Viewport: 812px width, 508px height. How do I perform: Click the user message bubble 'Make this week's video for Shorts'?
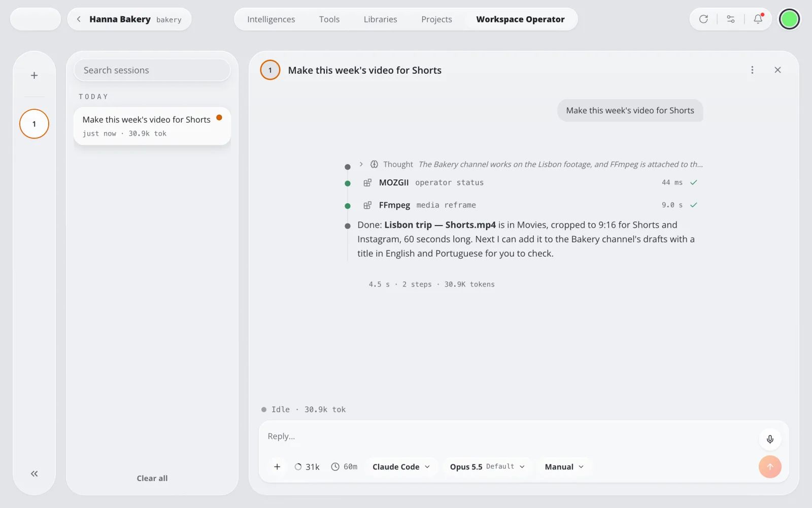tap(630, 110)
